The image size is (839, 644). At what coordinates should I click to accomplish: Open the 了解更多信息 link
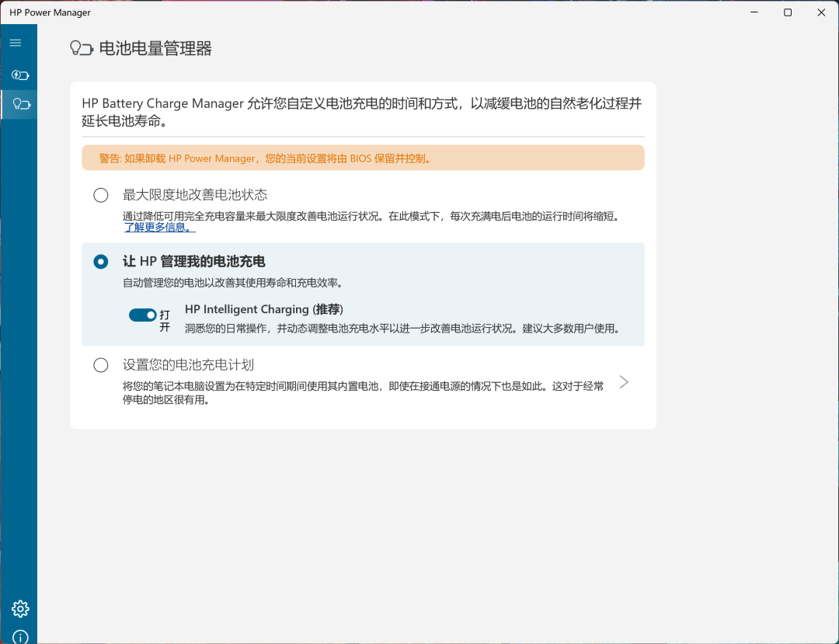pos(159,228)
